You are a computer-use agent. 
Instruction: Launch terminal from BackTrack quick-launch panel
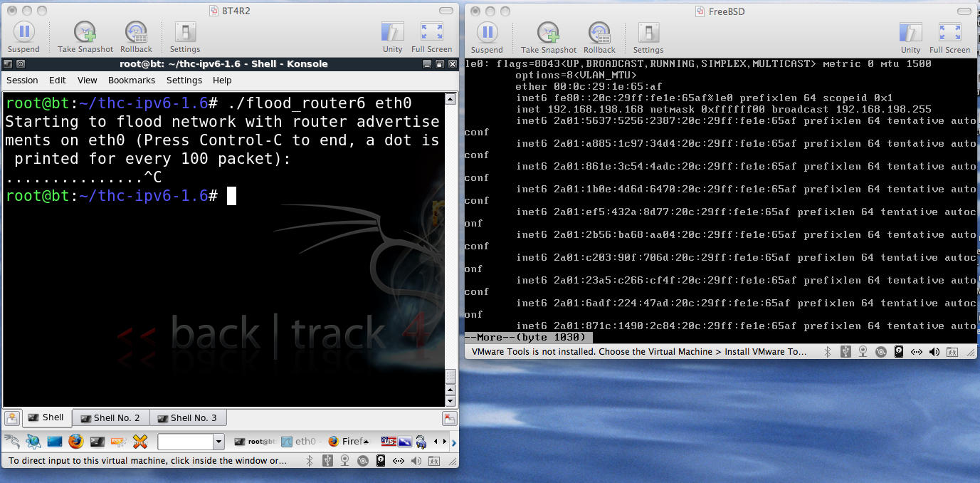98,441
